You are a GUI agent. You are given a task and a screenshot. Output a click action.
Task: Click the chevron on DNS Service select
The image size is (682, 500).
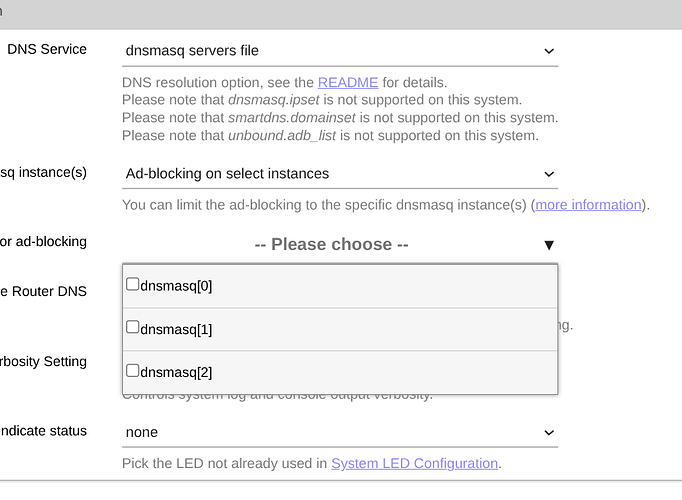pyautogui.click(x=548, y=51)
